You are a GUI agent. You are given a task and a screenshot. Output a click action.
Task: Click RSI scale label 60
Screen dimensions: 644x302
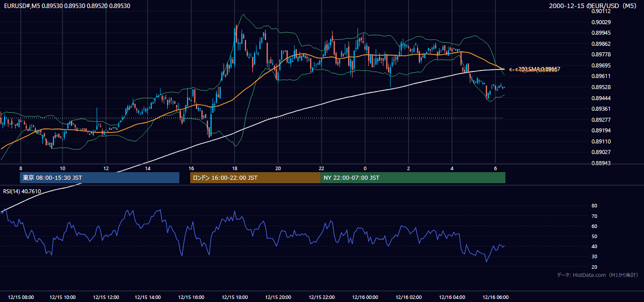click(594, 226)
